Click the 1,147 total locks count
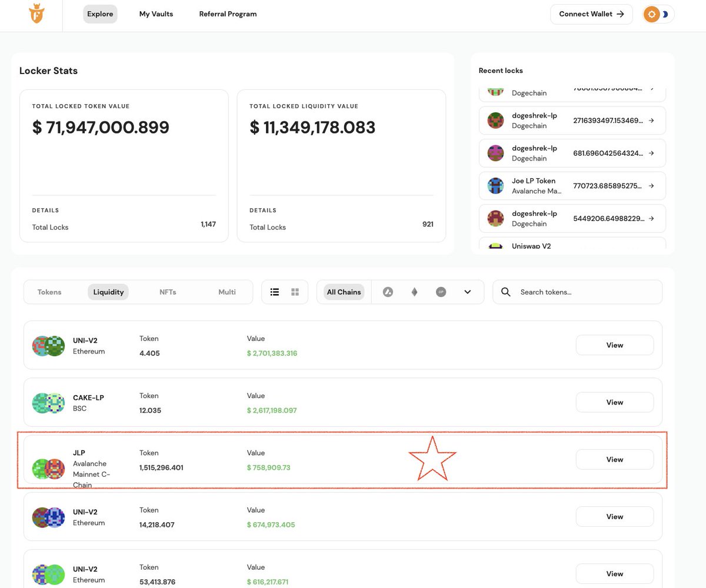Image resolution: width=706 pixels, height=588 pixels. click(x=208, y=224)
